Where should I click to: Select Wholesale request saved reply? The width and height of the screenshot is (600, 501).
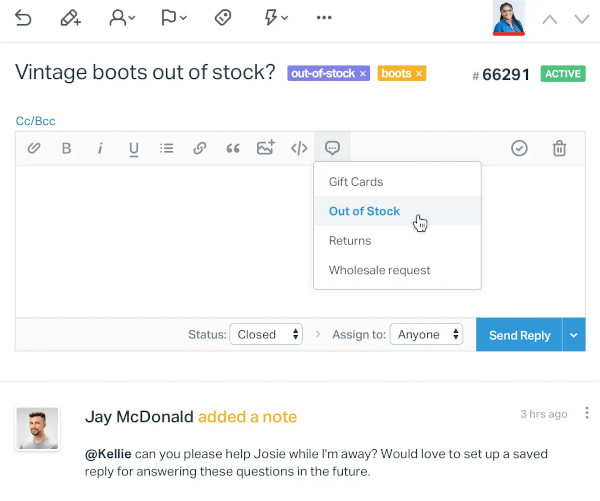(x=397, y=270)
